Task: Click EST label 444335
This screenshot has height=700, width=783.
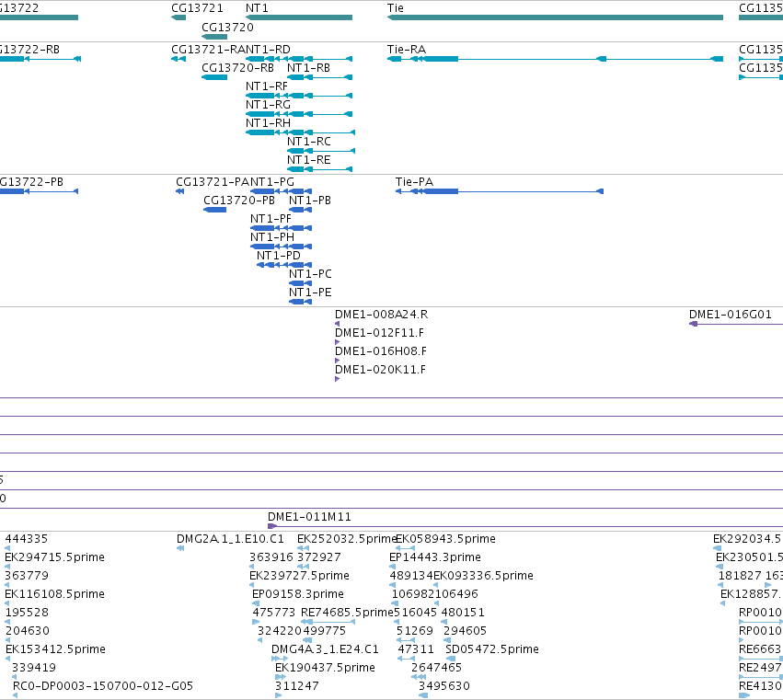Action: (27, 539)
